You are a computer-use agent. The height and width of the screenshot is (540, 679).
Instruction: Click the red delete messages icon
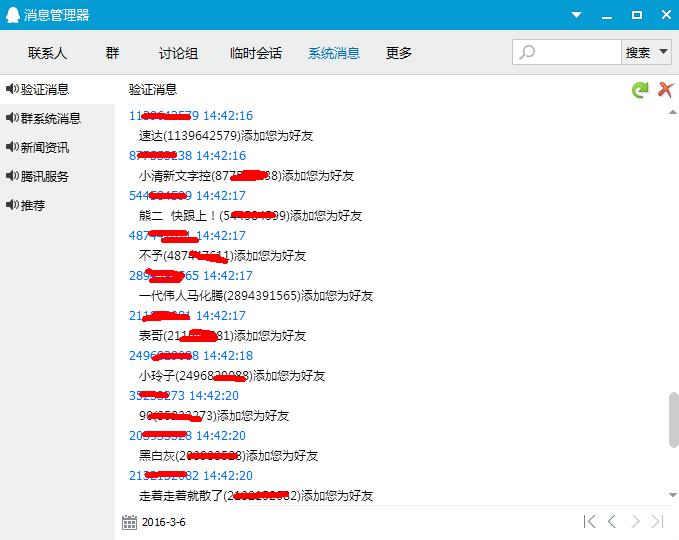[665, 90]
